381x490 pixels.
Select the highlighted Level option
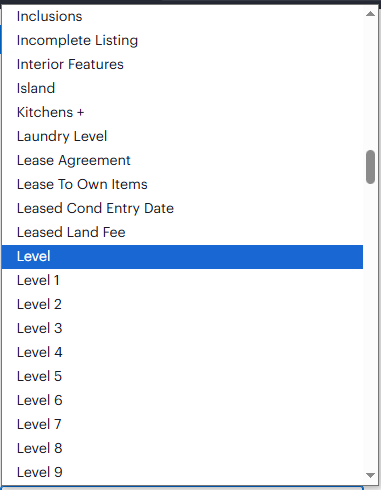click(x=182, y=257)
